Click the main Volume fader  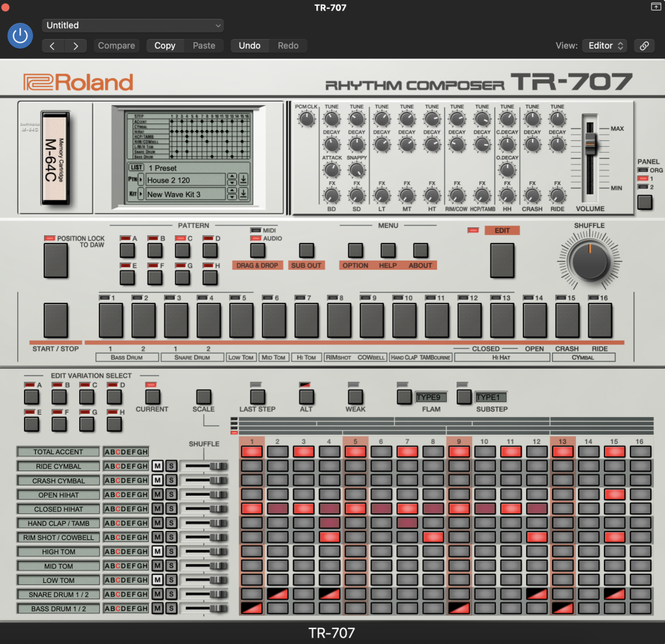click(x=590, y=144)
